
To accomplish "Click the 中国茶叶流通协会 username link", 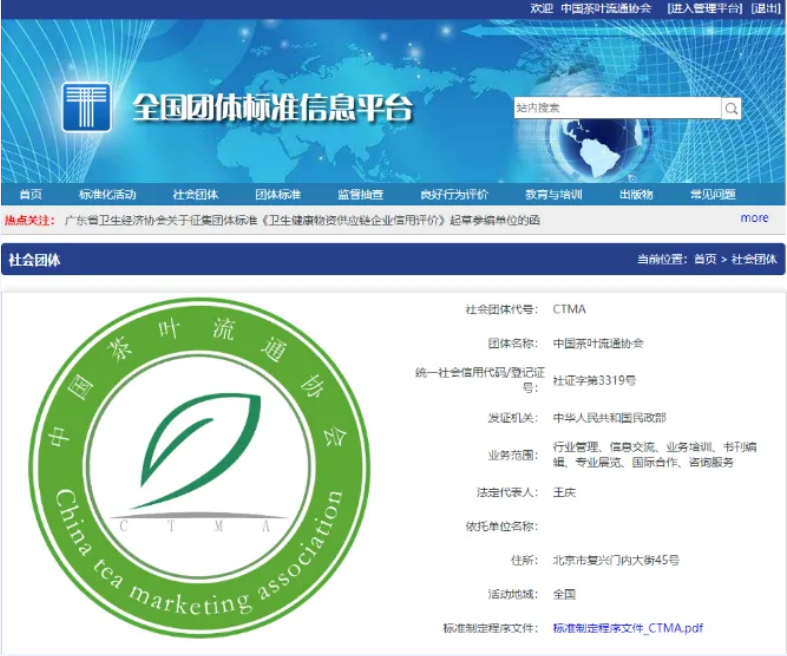I will [x=606, y=8].
